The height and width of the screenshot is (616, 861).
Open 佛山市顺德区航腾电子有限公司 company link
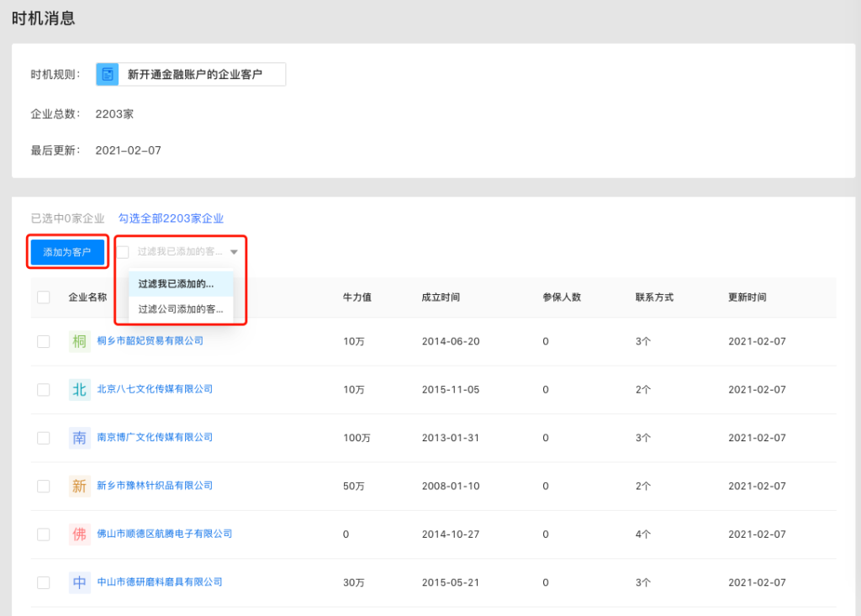[x=165, y=534]
